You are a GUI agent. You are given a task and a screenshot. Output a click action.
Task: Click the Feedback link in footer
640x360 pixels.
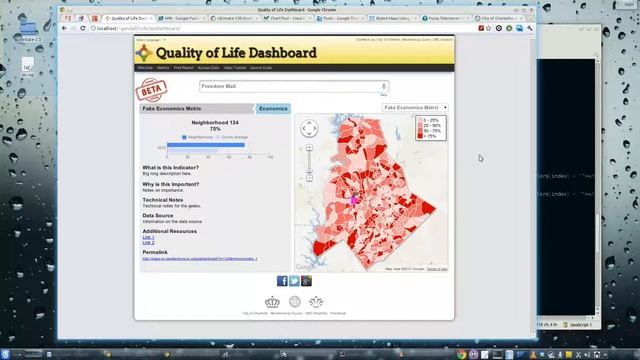click(338, 313)
